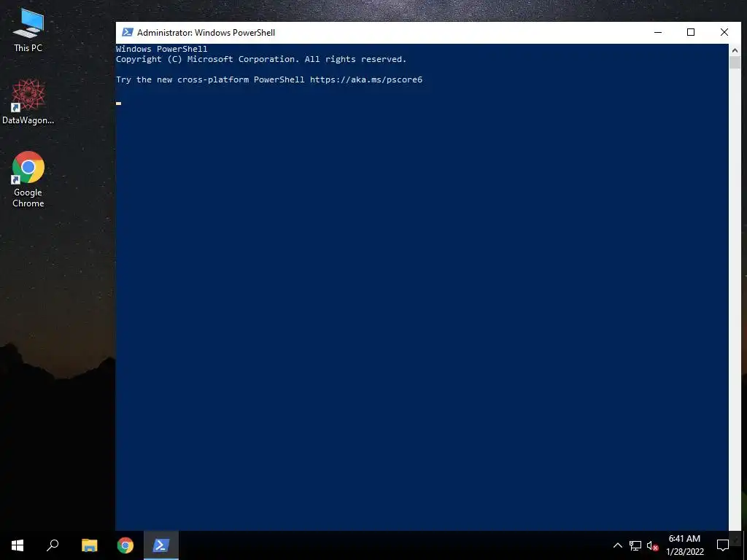Open the DataWagon desktop shortcut
The width and height of the screenshot is (747, 560).
pyautogui.click(x=28, y=101)
